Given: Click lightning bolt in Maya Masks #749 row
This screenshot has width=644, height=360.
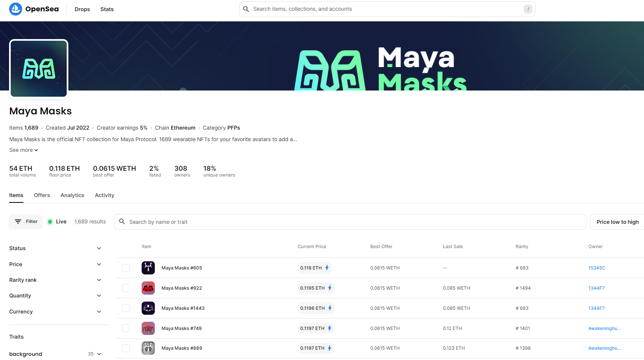Looking at the screenshot, I should 329,328.
